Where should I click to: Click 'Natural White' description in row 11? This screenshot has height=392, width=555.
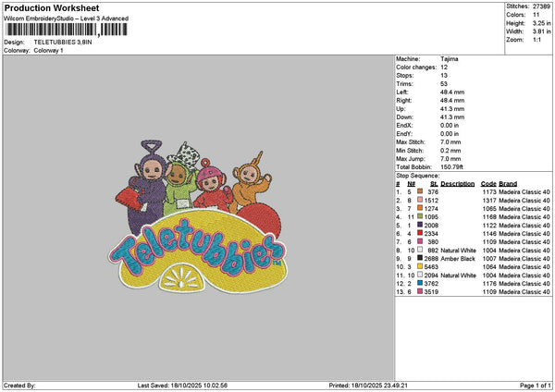point(459,276)
